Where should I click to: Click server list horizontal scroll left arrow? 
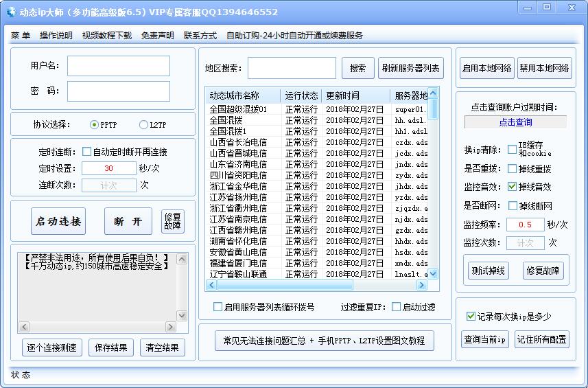tap(211, 285)
